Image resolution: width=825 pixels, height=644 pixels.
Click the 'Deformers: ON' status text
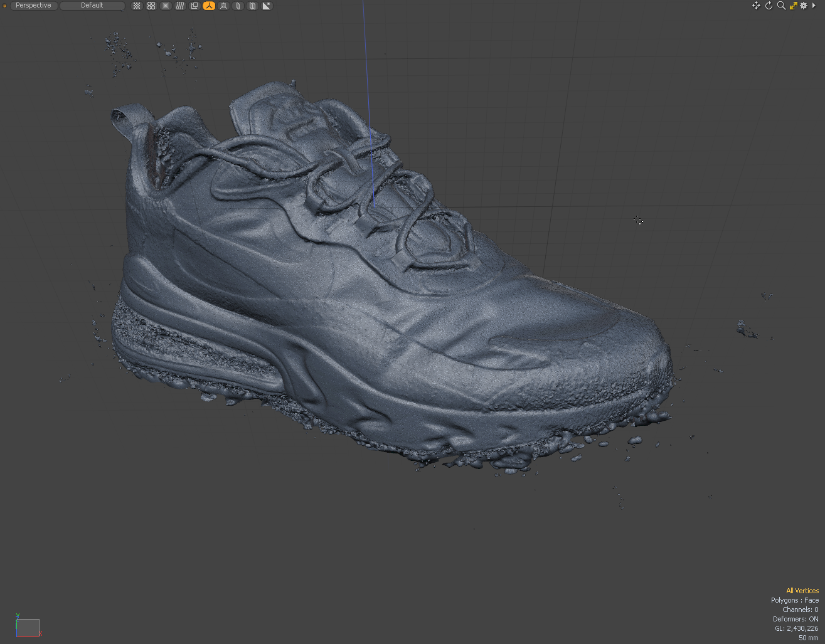(x=796, y=619)
